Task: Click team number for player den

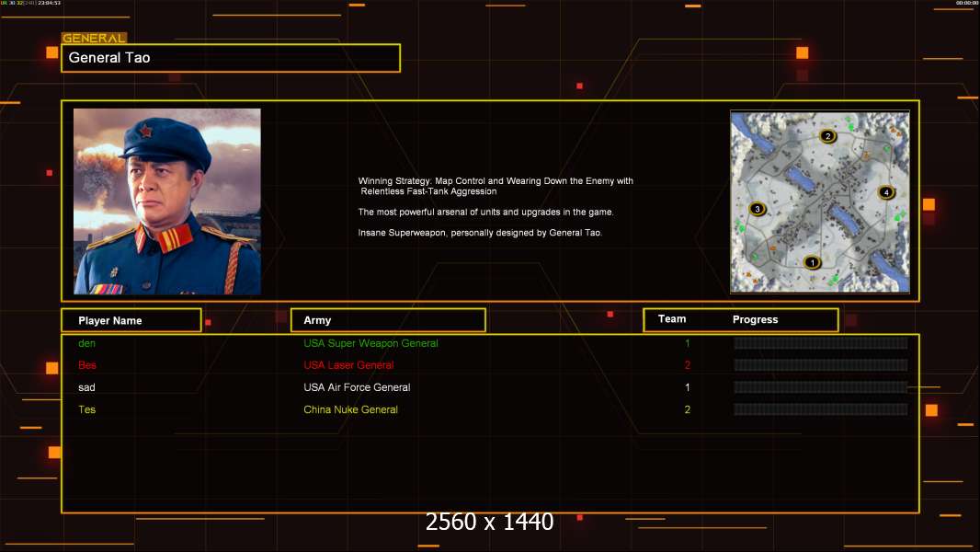Action: click(688, 343)
